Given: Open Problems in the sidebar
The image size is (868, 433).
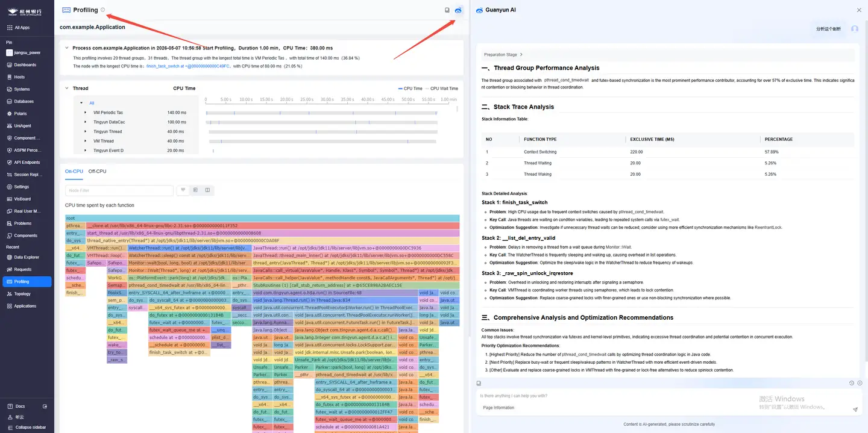Looking at the screenshot, I should pos(23,223).
